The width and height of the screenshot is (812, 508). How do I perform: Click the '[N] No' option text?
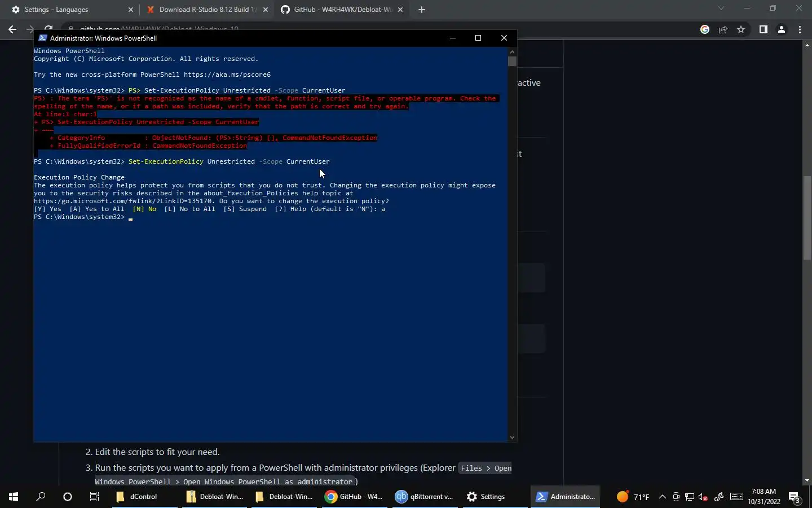pyautogui.click(x=144, y=209)
